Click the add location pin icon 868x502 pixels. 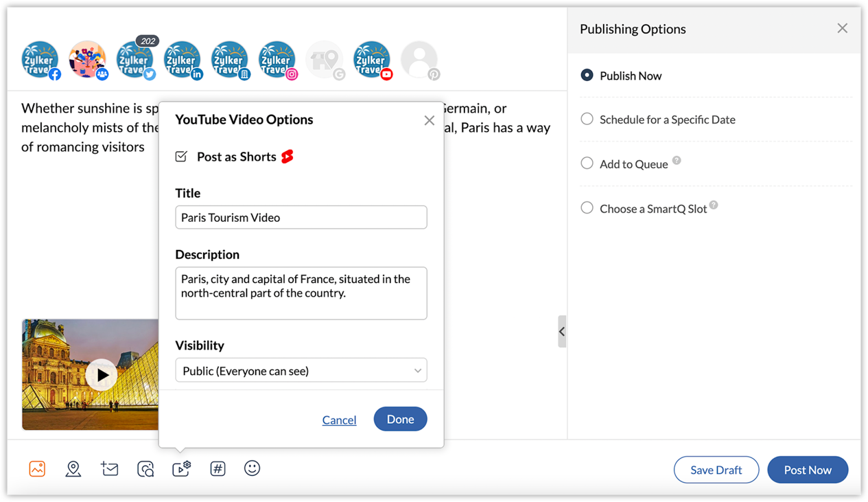(x=73, y=469)
